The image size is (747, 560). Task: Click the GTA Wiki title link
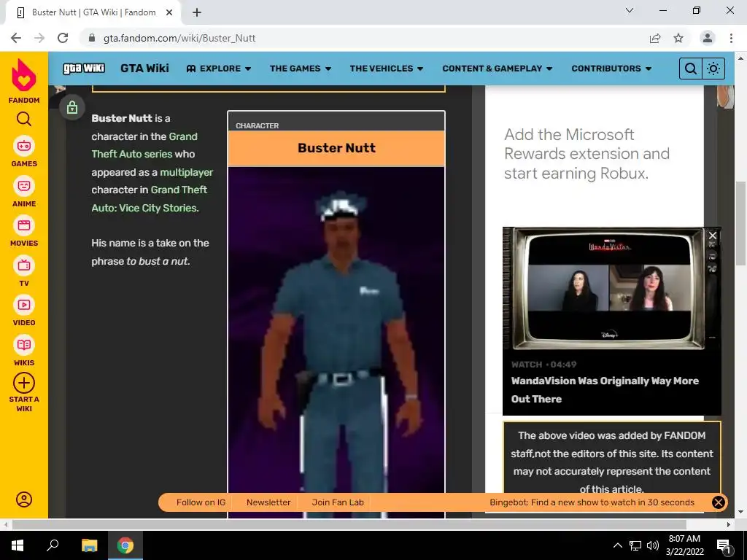click(145, 69)
